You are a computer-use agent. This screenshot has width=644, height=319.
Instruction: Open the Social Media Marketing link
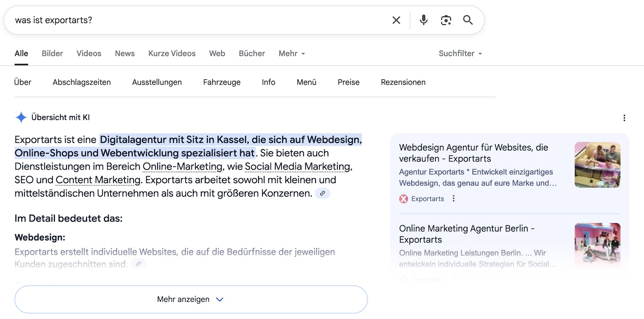point(298,167)
